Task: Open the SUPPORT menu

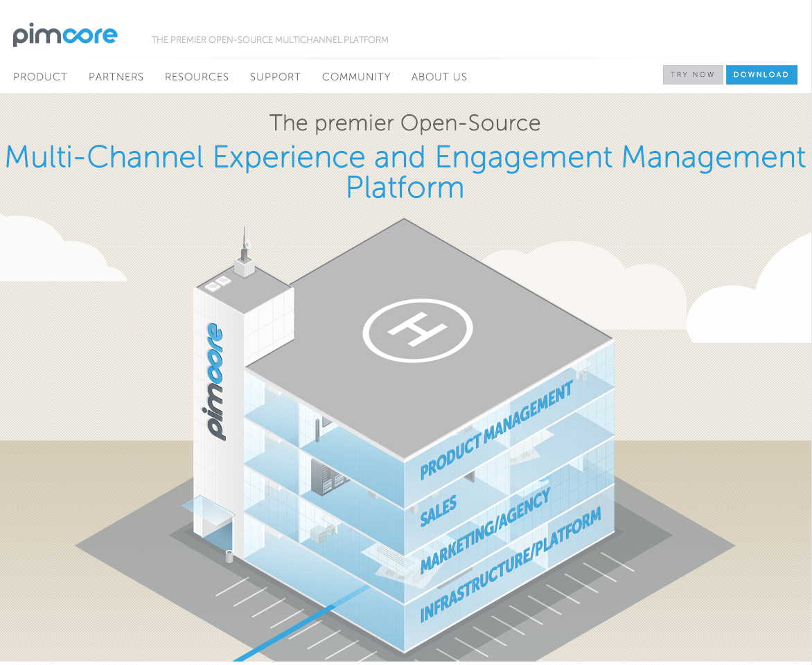Action: coord(275,77)
